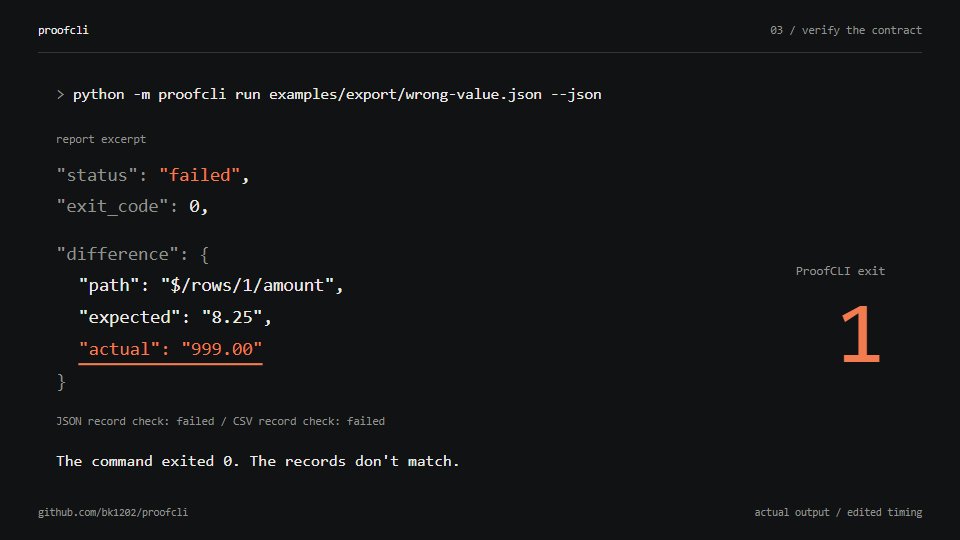Open the github.com/bk1202/proofcli link
Screen dimensions: 960x540
point(113,512)
